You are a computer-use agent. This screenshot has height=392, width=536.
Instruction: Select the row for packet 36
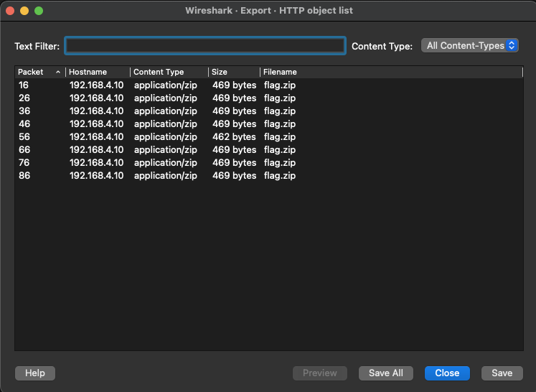click(268, 111)
